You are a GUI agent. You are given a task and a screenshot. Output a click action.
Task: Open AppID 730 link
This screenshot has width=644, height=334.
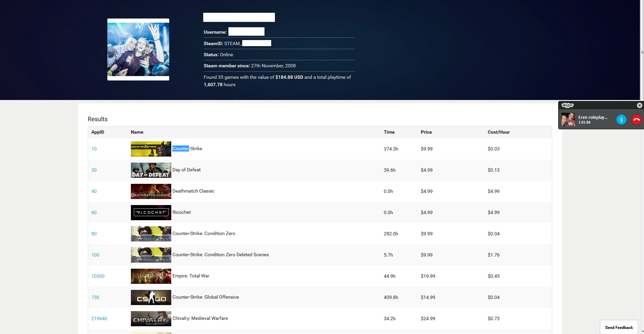pos(95,297)
